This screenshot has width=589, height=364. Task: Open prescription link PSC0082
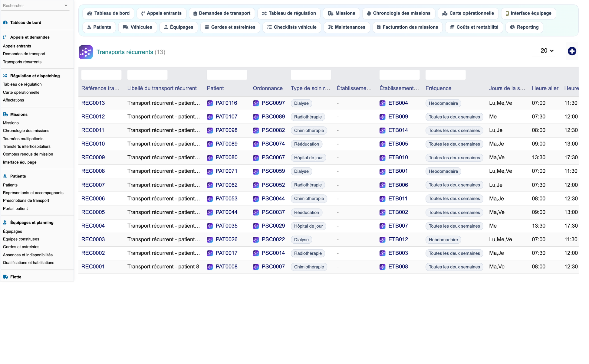coord(273,130)
